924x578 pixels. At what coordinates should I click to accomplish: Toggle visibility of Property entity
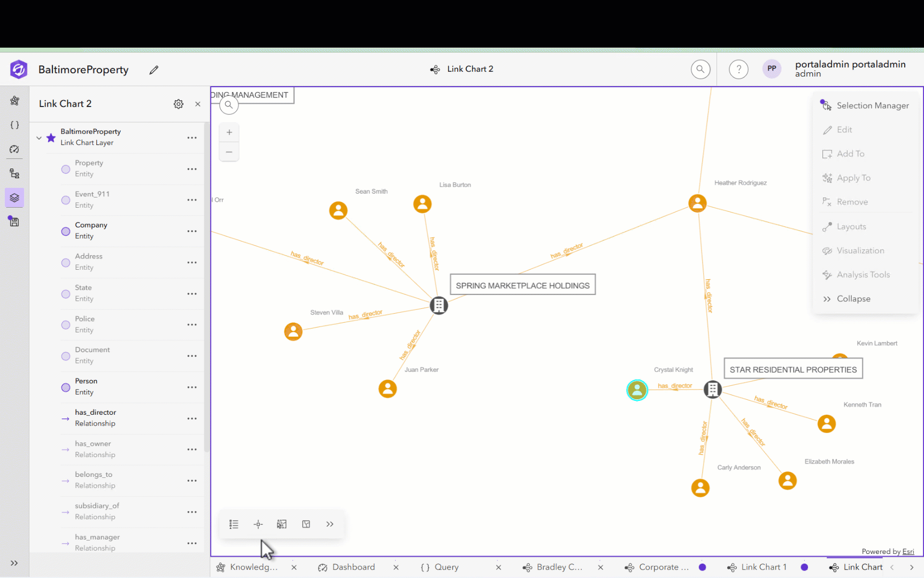point(66,169)
